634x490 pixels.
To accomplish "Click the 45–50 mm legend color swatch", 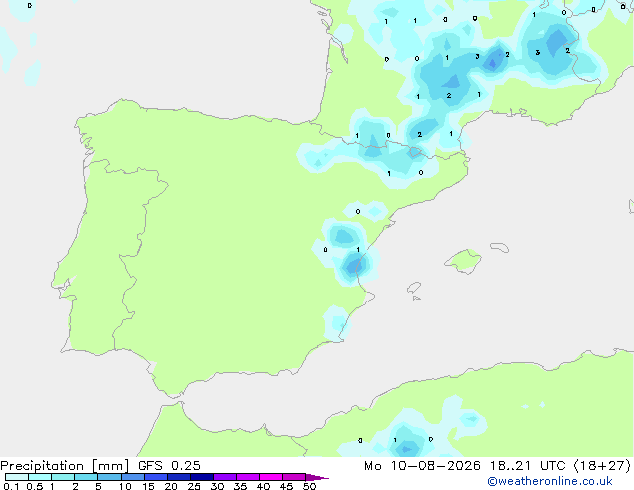I will click(294, 477).
